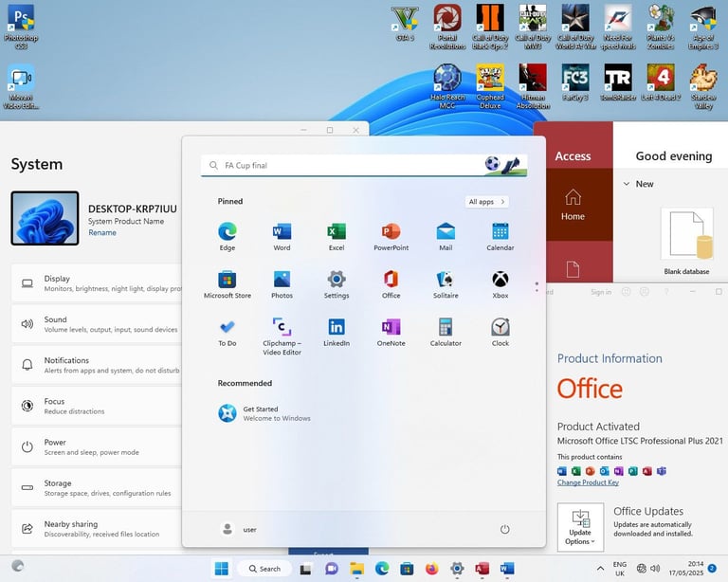Open Nearby sharing settings row
The width and height of the screenshot is (728, 582).
pyautogui.click(x=97, y=529)
